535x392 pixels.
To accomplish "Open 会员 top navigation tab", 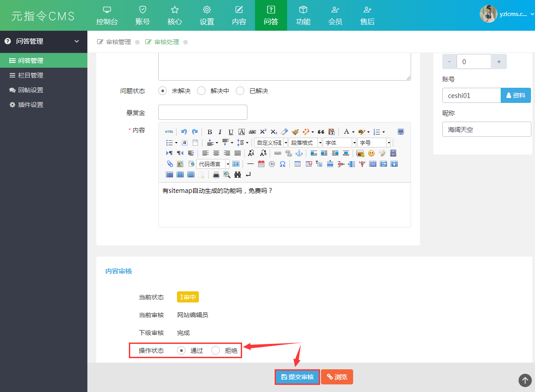I will click(335, 16).
